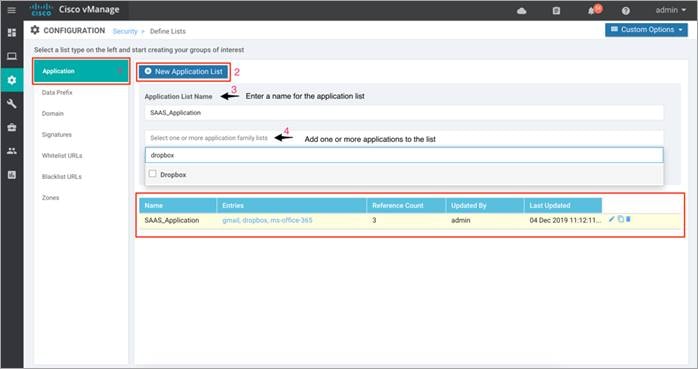Image resolution: width=698 pixels, height=369 pixels.
Task: Open the admin user dropdown
Action: [x=670, y=10]
